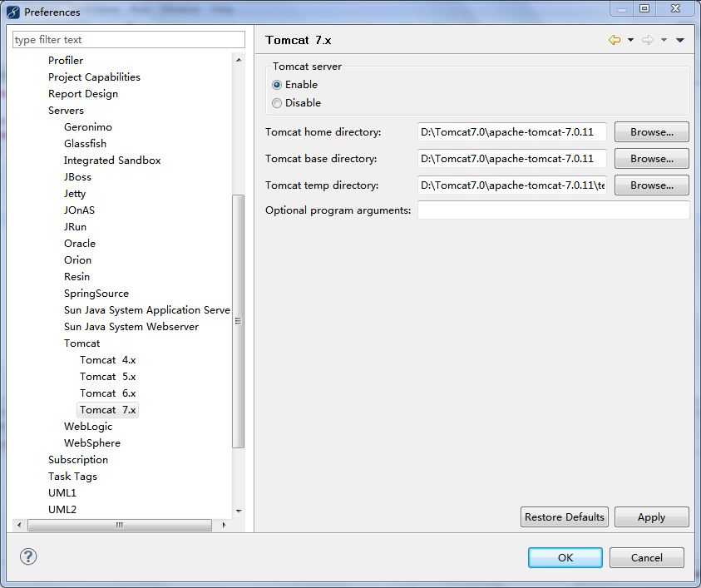This screenshot has width=701, height=588.
Task: Click tree horizontal scrollbar right arrow
Action: point(224,525)
